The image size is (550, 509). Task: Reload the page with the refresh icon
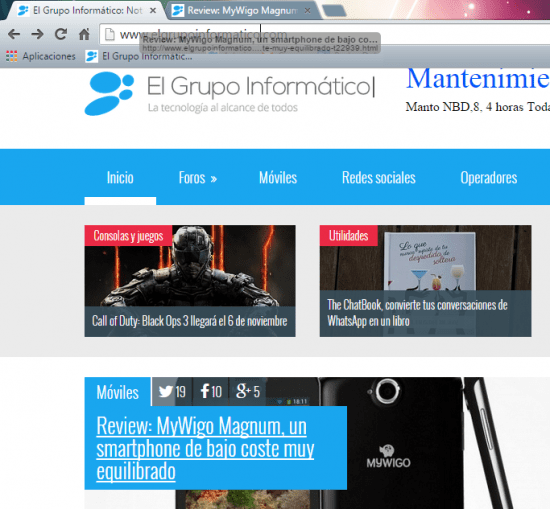[61, 34]
